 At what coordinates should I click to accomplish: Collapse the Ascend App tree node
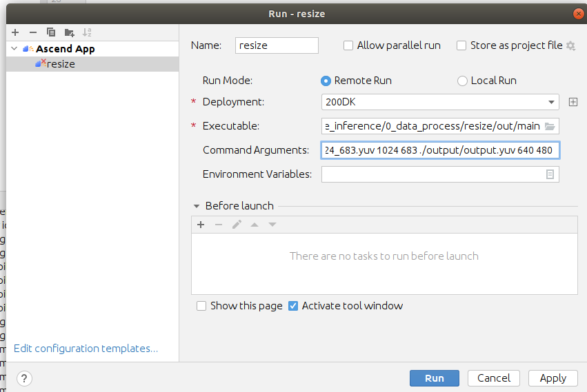click(14, 49)
